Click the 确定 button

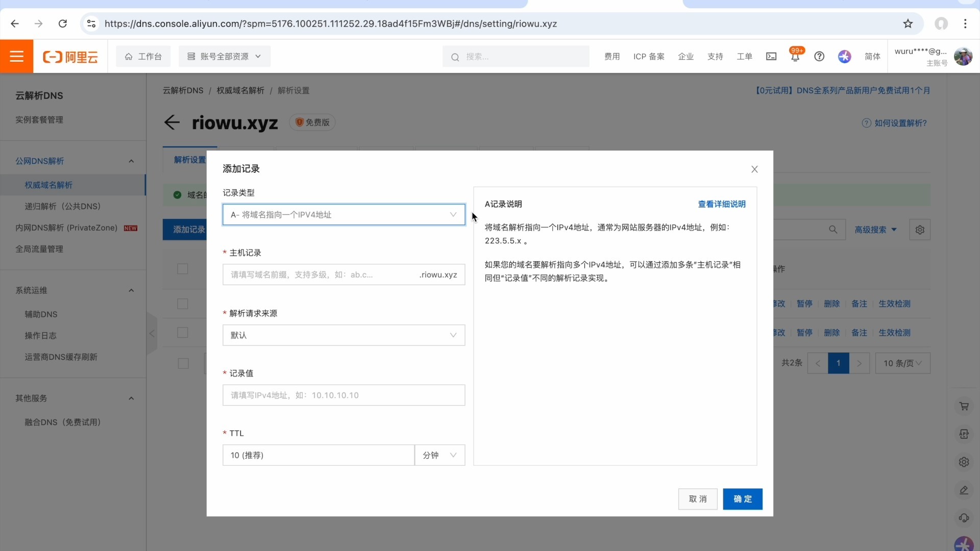743,499
